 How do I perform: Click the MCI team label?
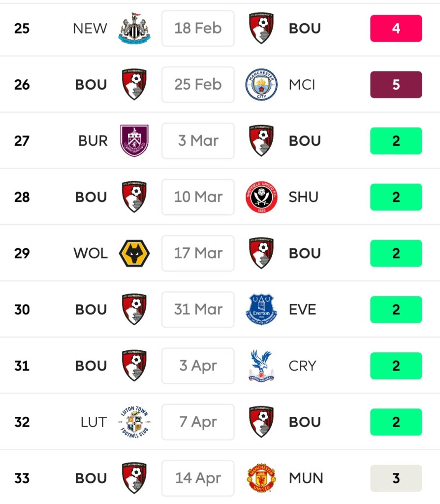click(302, 85)
